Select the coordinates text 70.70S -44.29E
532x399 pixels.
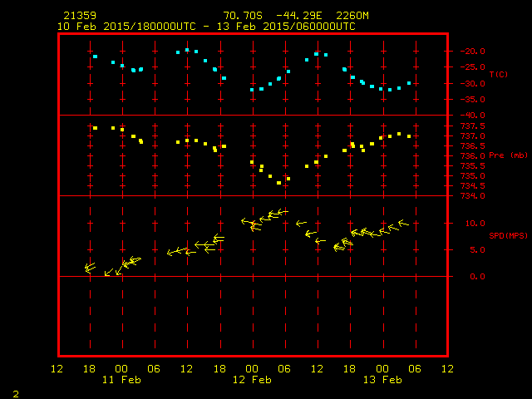(273, 16)
